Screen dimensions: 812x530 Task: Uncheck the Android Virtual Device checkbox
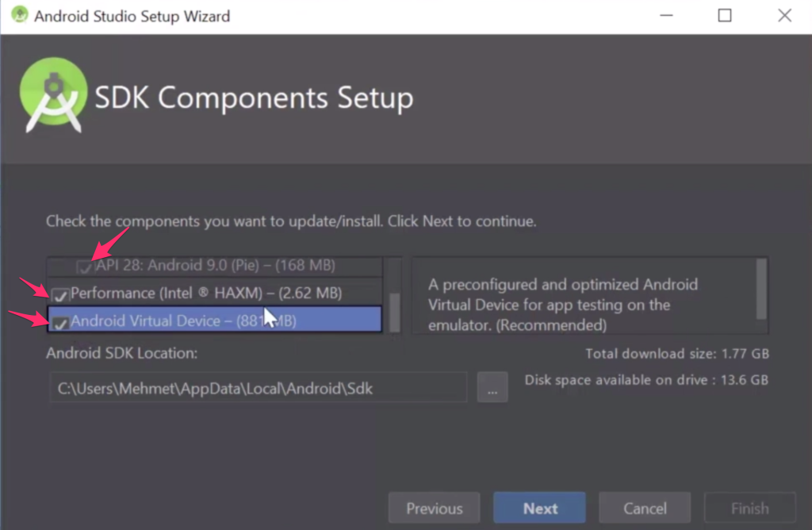click(60, 323)
